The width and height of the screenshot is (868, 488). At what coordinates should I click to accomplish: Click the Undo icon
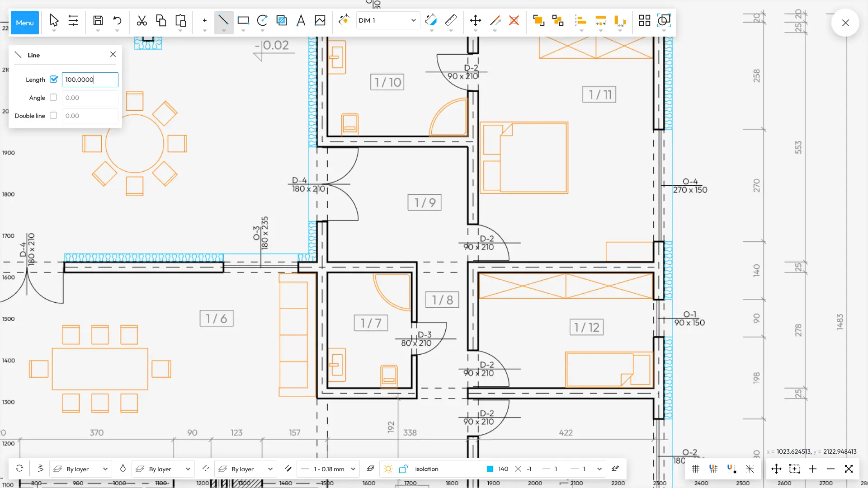coord(117,20)
